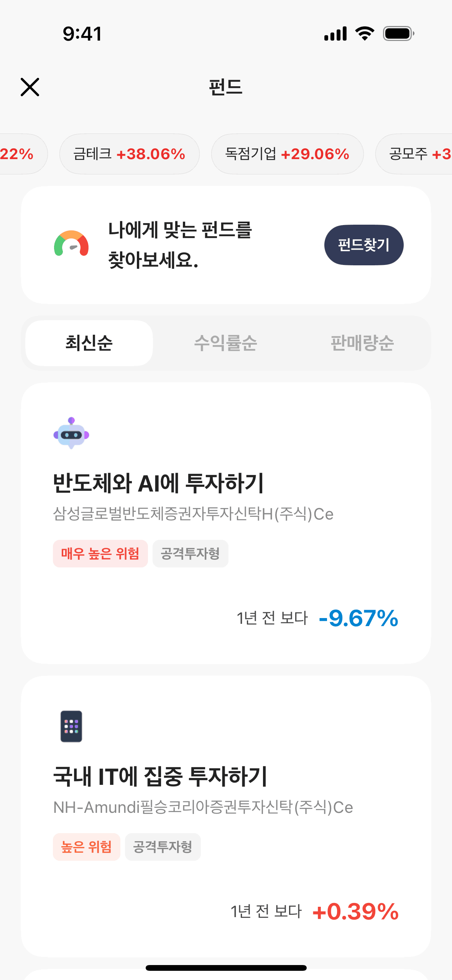Image resolution: width=452 pixels, height=980 pixels.
Task: Close the 펀드 screen with the X icon
Action: (30, 87)
